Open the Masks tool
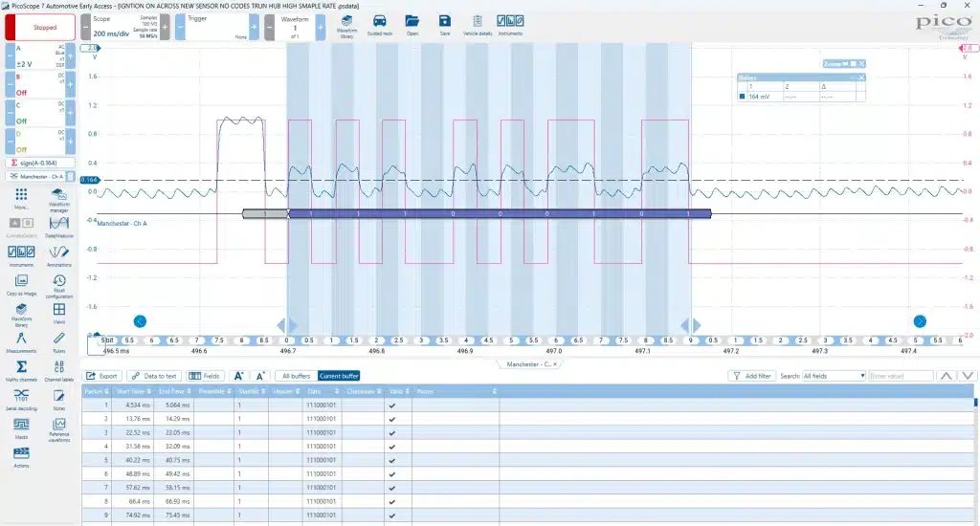 tap(21, 428)
